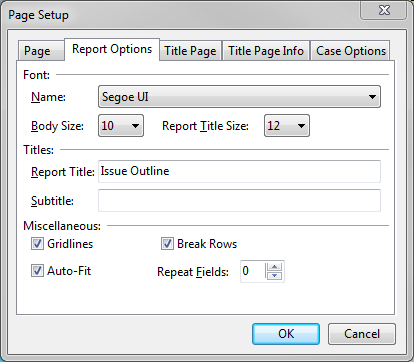
Task: Toggle the Break Rows checkbox
Action: (167, 244)
